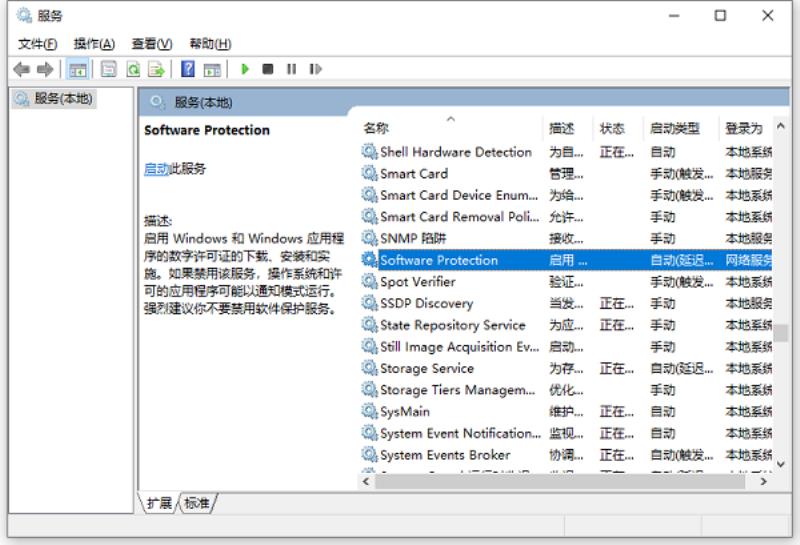Click the gear icon beside System Events Broker
Viewport: 800px width, 545px height.
(369, 454)
